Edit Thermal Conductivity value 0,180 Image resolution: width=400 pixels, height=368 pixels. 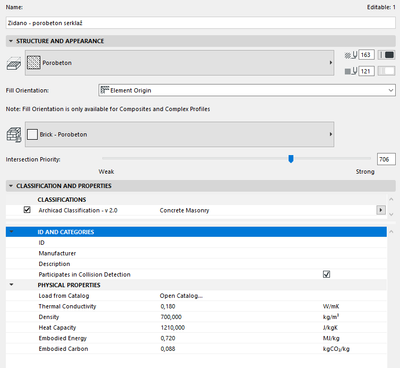pyautogui.click(x=168, y=306)
